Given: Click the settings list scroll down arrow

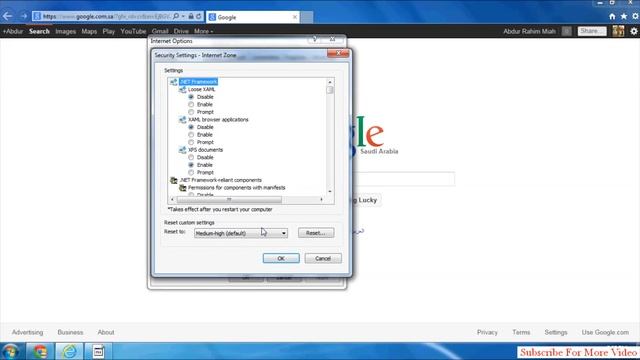Looking at the screenshot, I should [x=330, y=192].
